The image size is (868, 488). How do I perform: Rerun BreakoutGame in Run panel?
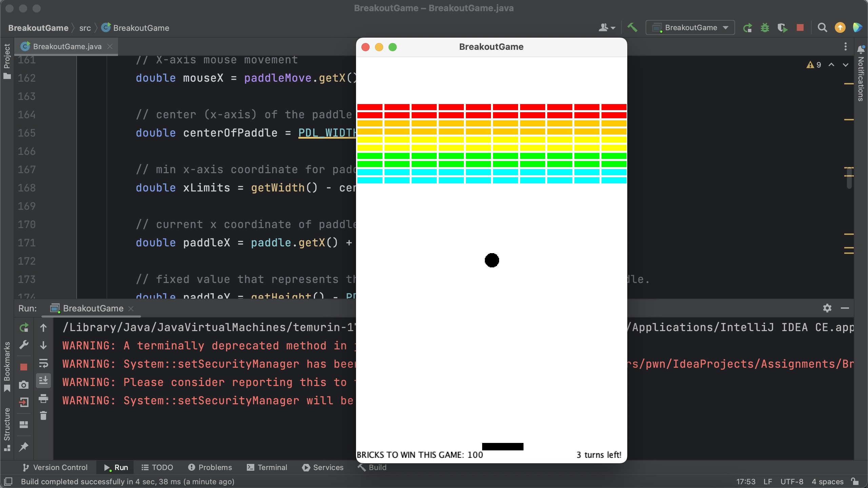click(24, 327)
